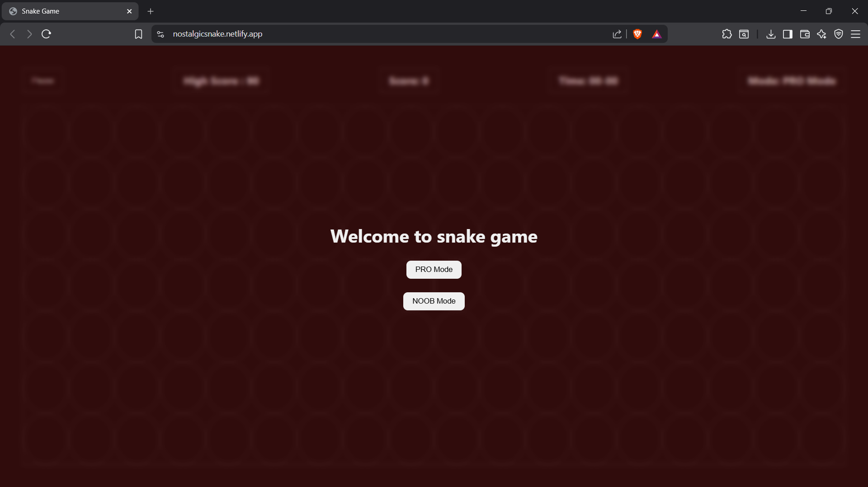Click the share page icon
868x487 pixels.
618,34
